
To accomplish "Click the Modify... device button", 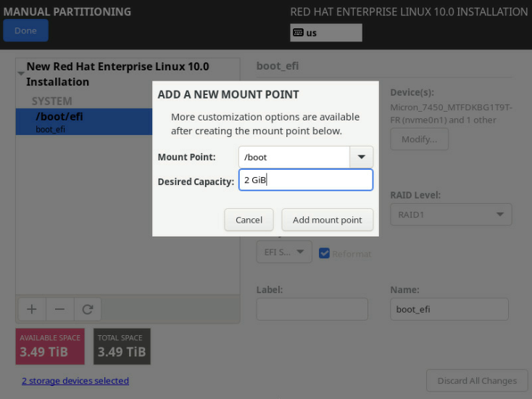I will pyautogui.click(x=419, y=139).
